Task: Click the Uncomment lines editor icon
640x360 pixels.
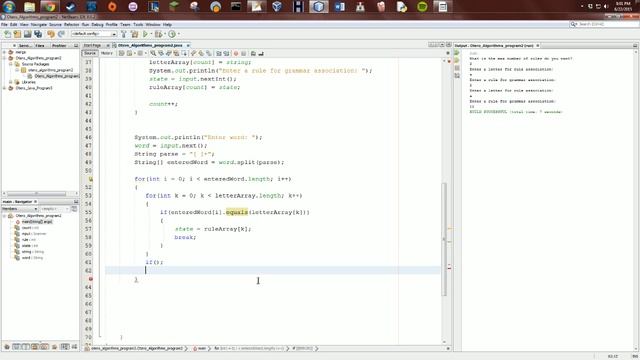Action: [x=261, y=53]
